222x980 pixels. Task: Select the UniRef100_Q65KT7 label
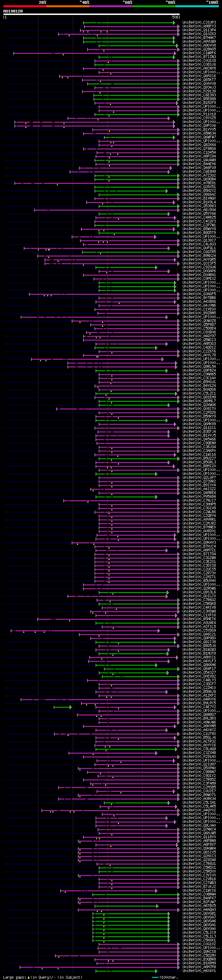coord(199,80)
